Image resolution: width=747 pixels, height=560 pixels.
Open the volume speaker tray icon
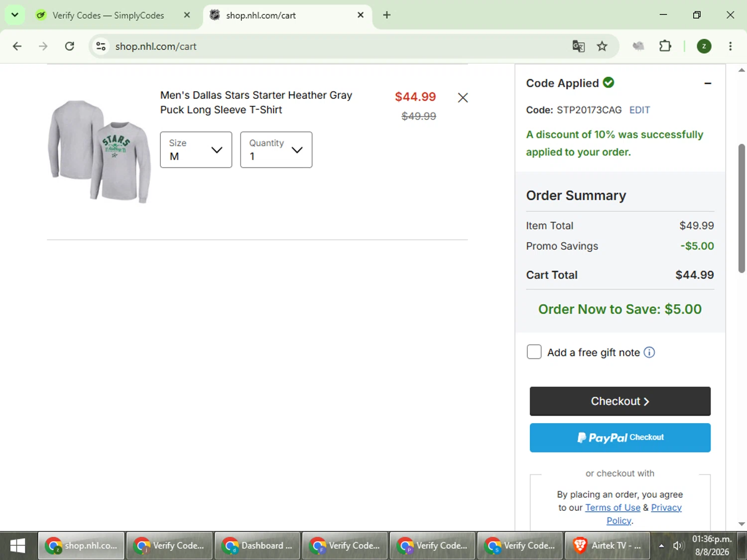pyautogui.click(x=678, y=546)
